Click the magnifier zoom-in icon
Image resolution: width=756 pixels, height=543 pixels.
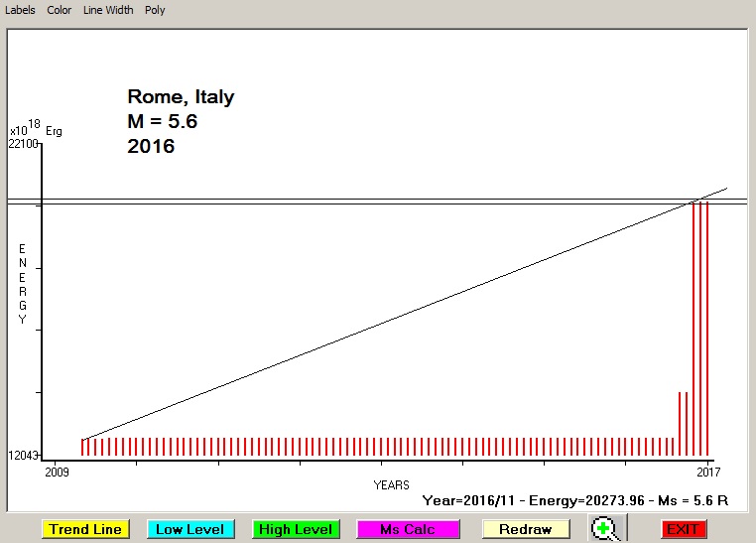[604, 528]
